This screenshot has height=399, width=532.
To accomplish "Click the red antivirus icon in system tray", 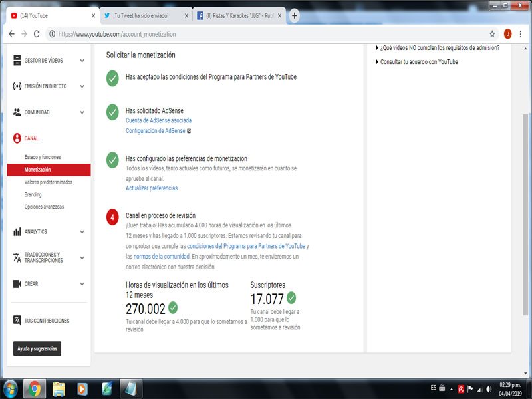I will click(461, 389).
